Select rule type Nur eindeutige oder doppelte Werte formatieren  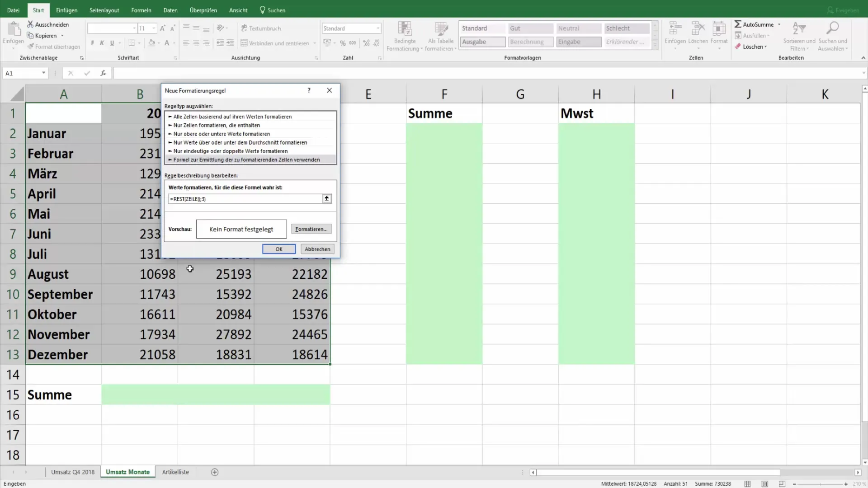[251, 151]
